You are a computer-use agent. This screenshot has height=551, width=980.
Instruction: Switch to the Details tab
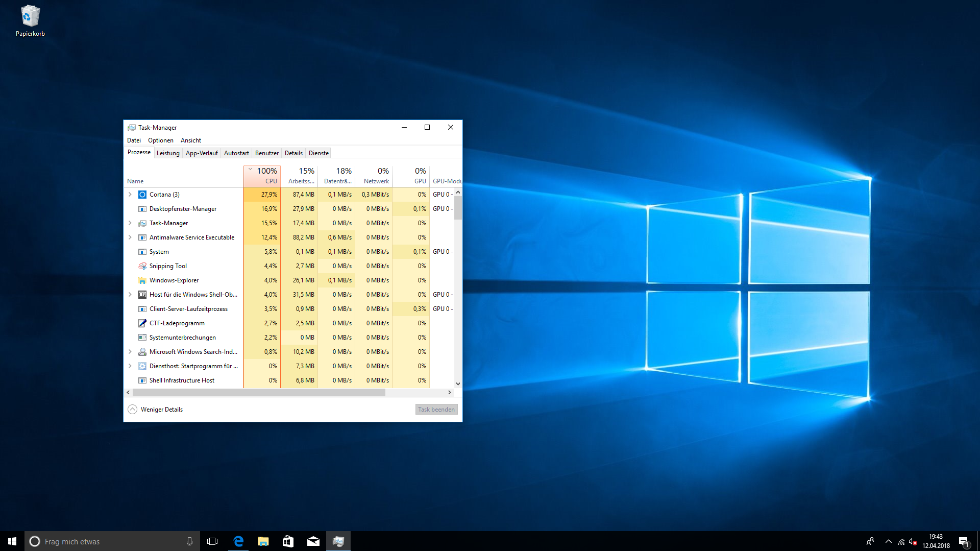[293, 153]
